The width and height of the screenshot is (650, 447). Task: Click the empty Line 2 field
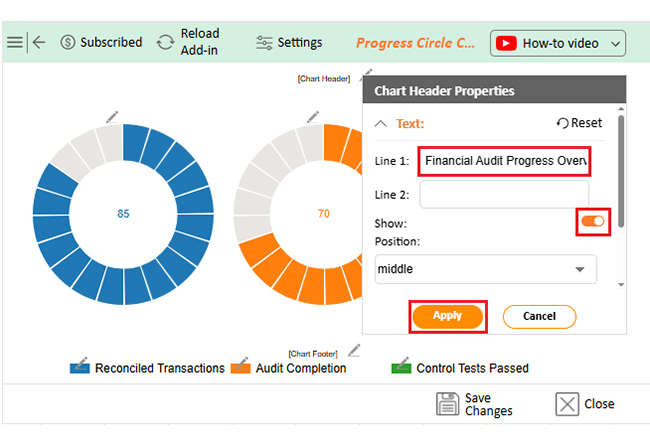[x=504, y=193]
